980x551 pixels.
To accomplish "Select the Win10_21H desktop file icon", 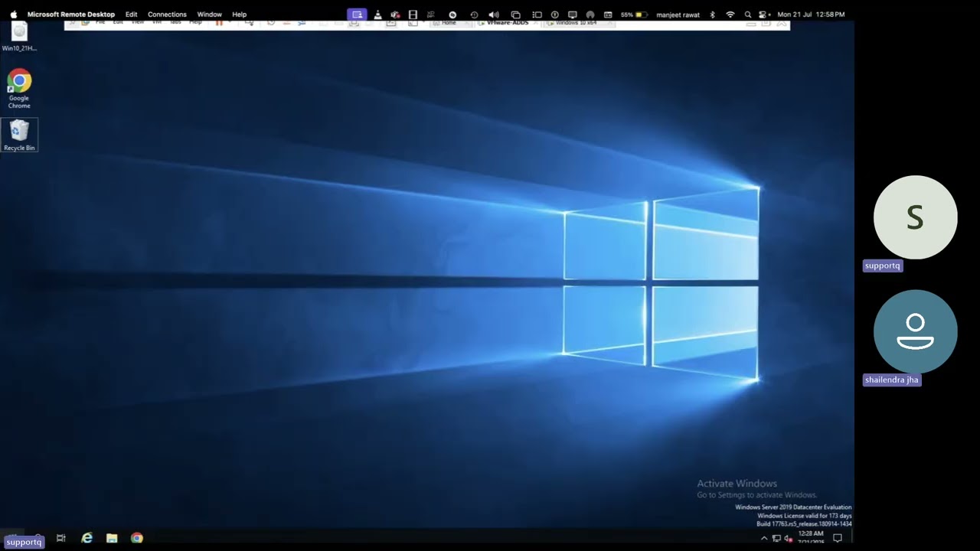I will (x=19, y=37).
